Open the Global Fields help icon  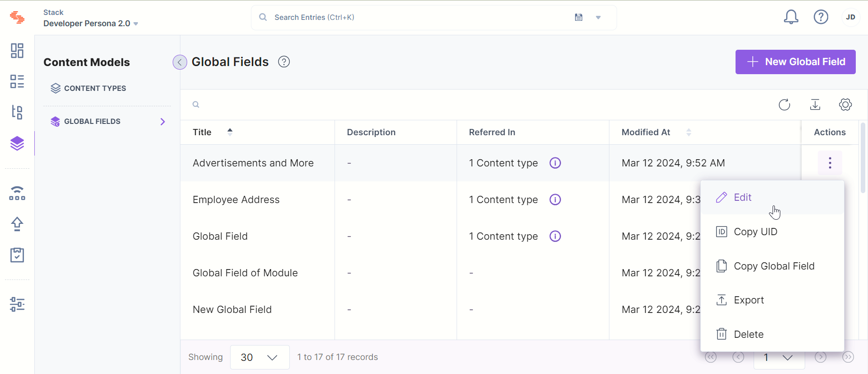coord(284,62)
